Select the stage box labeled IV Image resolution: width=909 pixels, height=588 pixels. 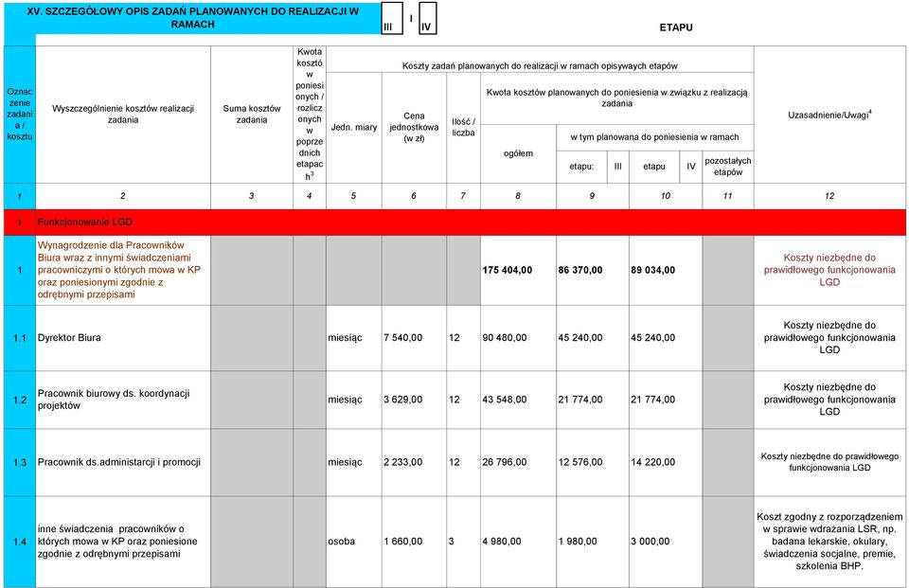pos(428,18)
